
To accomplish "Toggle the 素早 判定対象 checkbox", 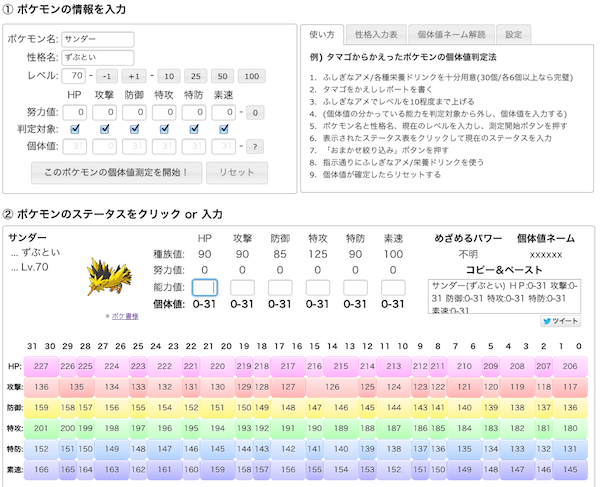I will coord(224,129).
